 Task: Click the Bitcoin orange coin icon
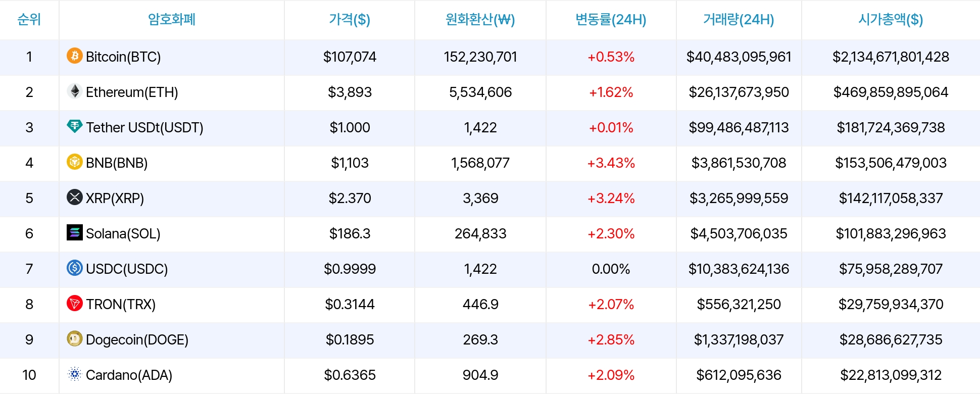75,56
